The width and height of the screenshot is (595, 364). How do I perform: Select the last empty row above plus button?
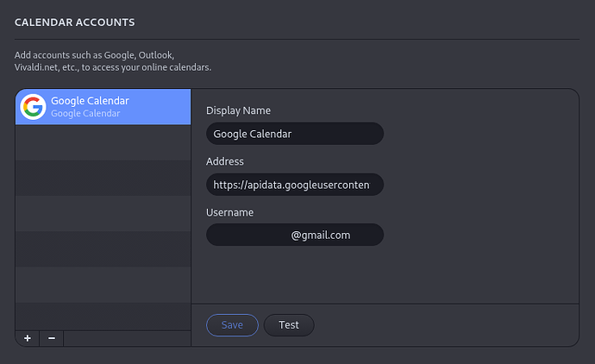[103, 316]
